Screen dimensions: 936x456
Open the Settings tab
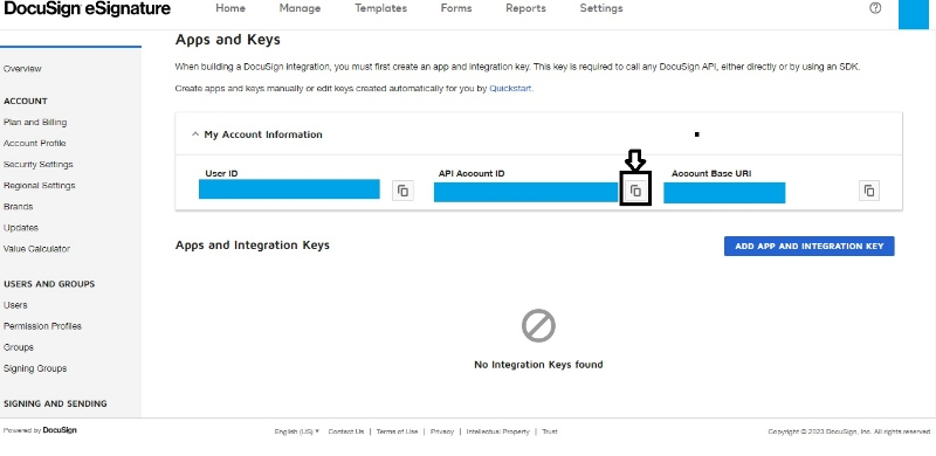601,8
